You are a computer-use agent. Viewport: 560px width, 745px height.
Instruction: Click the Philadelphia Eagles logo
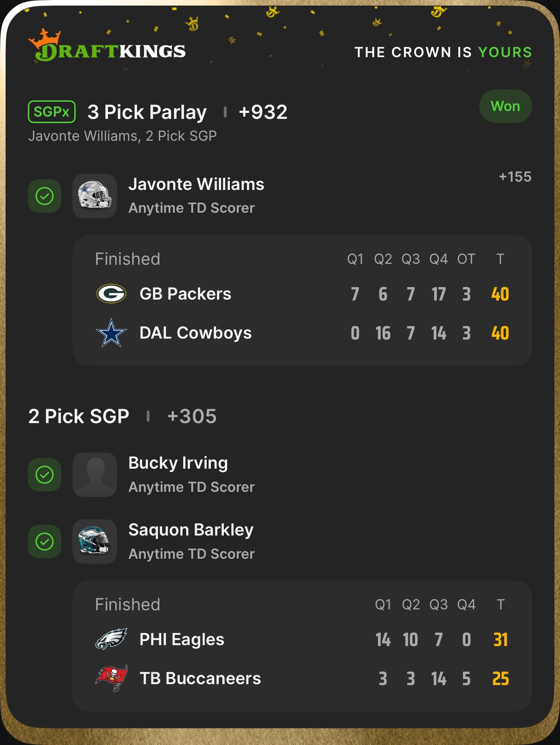[x=111, y=640]
